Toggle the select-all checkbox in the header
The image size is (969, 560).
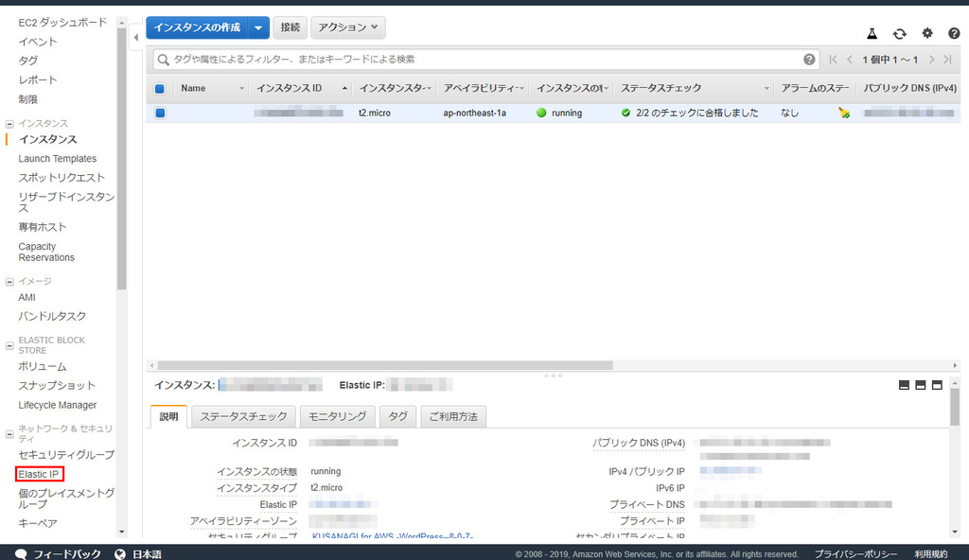160,88
